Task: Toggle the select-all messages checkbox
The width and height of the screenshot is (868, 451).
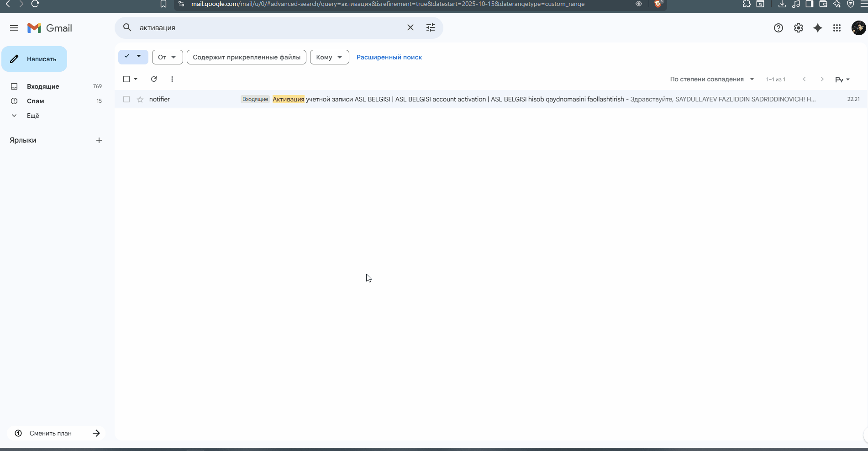Action: 126,79
